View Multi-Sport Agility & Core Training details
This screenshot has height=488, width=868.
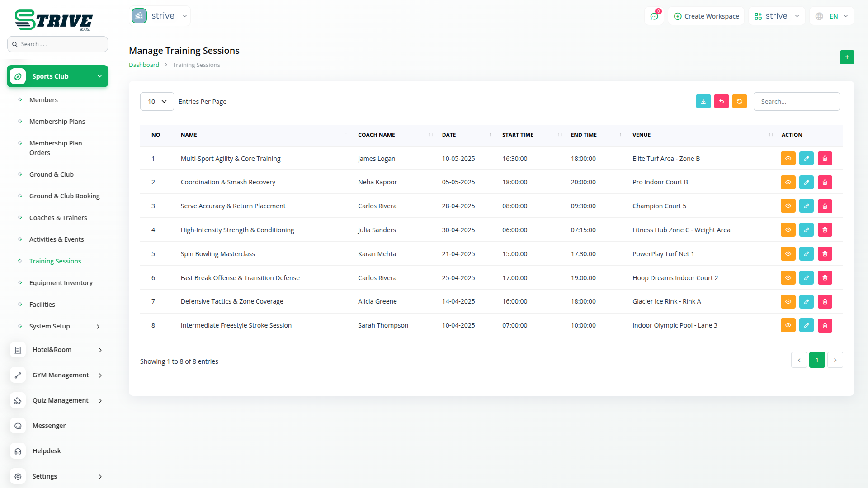[x=788, y=159]
